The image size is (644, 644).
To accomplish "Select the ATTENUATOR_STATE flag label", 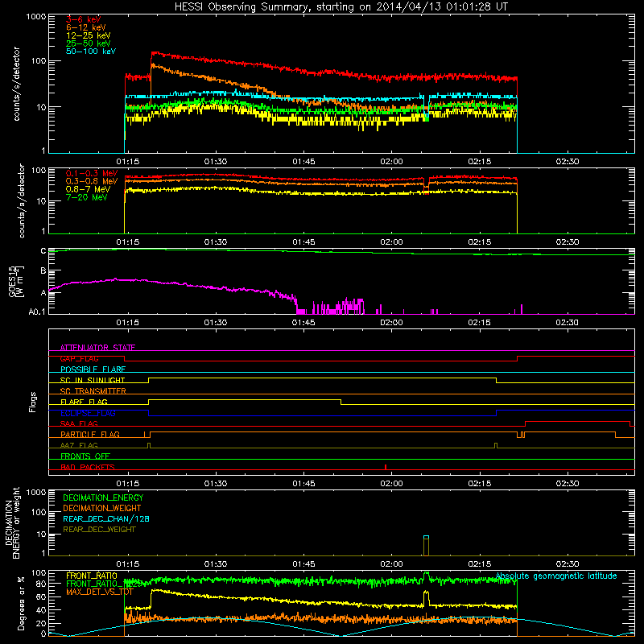I will click(97, 348).
